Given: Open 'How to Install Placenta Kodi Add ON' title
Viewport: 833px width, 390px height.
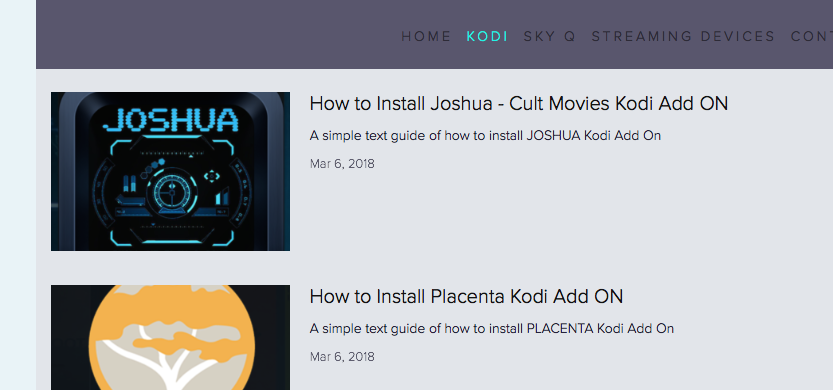Looking at the screenshot, I should coord(466,296).
